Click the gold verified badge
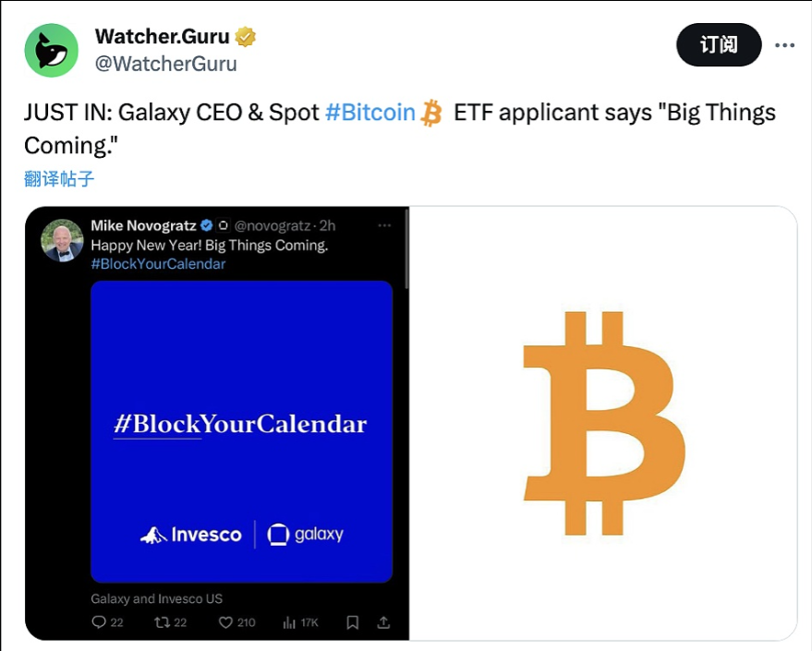This screenshot has width=812, height=651. 246,38
